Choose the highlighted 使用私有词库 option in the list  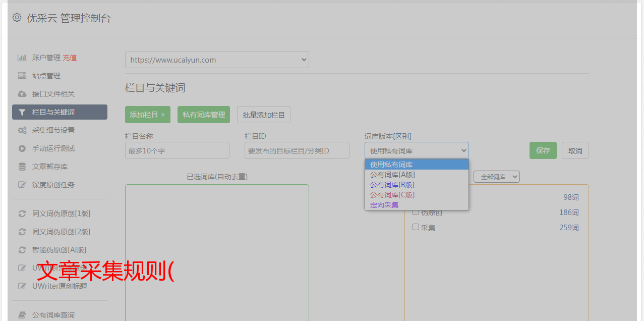[417, 165]
